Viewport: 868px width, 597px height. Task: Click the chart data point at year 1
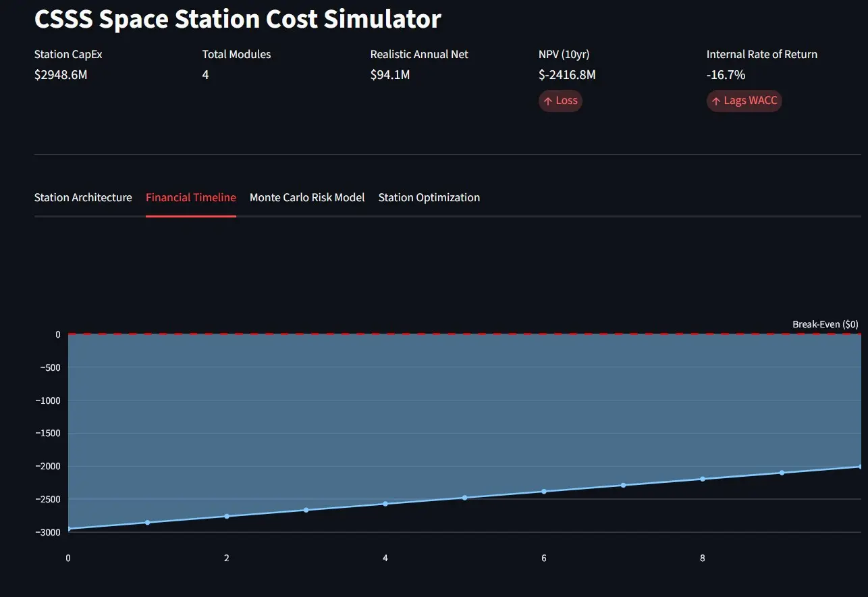click(x=147, y=522)
